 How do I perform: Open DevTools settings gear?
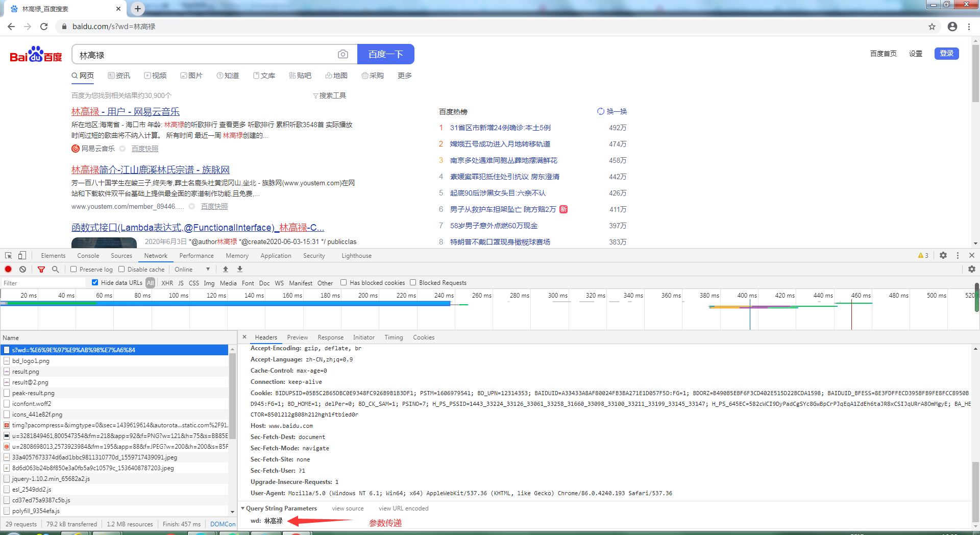click(x=943, y=255)
